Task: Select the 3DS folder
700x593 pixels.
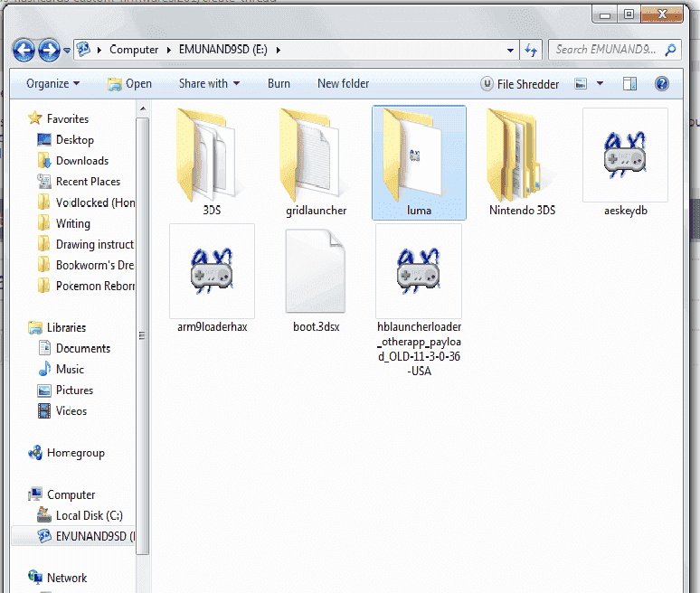Action: pos(212,163)
